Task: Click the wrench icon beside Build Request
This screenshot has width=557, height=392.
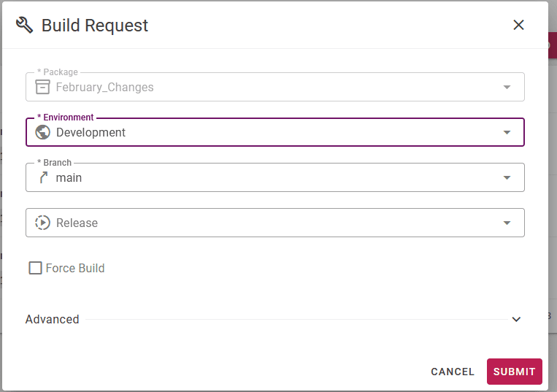Action: [25, 26]
